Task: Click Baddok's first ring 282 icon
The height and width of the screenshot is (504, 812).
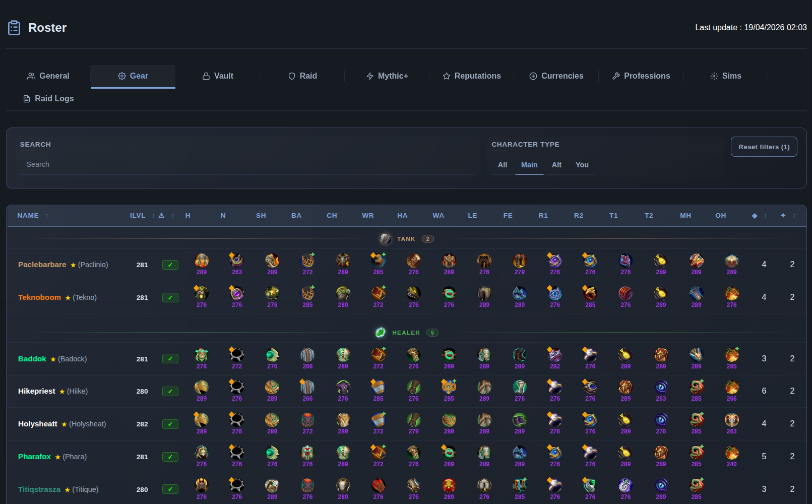Action: (x=555, y=355)
